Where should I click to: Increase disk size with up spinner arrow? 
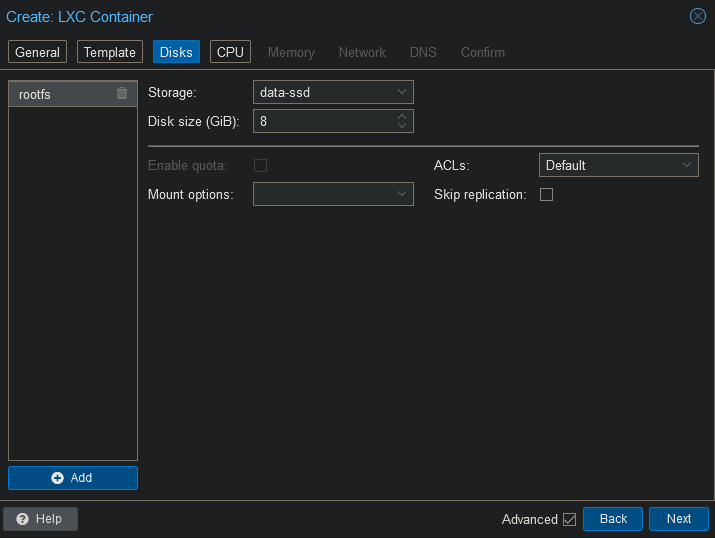[x=402, y=117]
